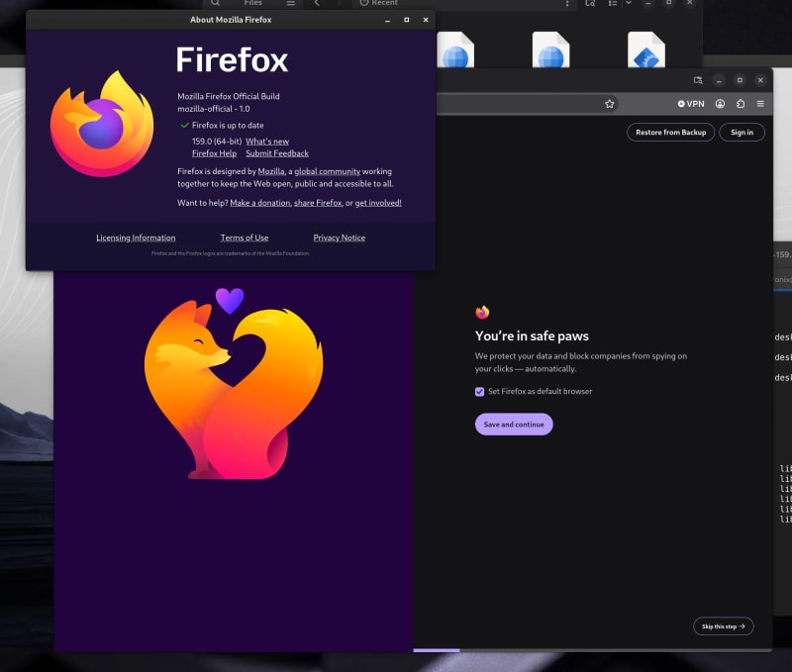Open the What's new link
Viewport: 792px width, 672px height.
[x=267, y=142]
